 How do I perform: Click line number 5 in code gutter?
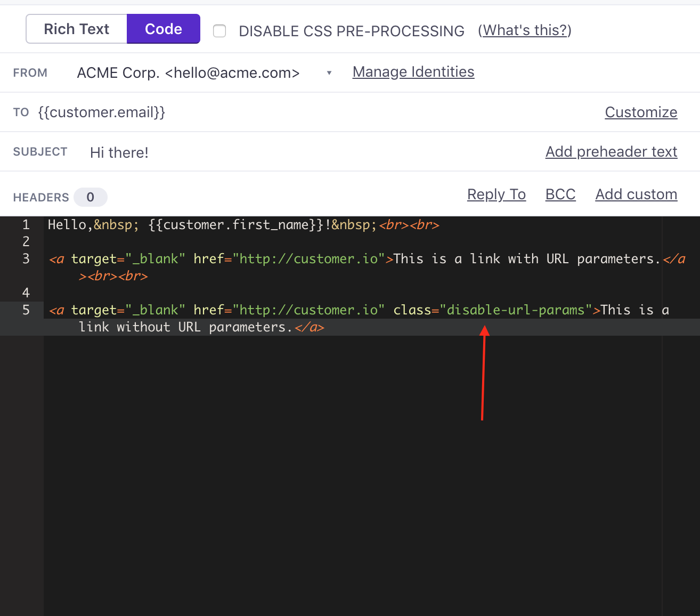click(26, 310)
